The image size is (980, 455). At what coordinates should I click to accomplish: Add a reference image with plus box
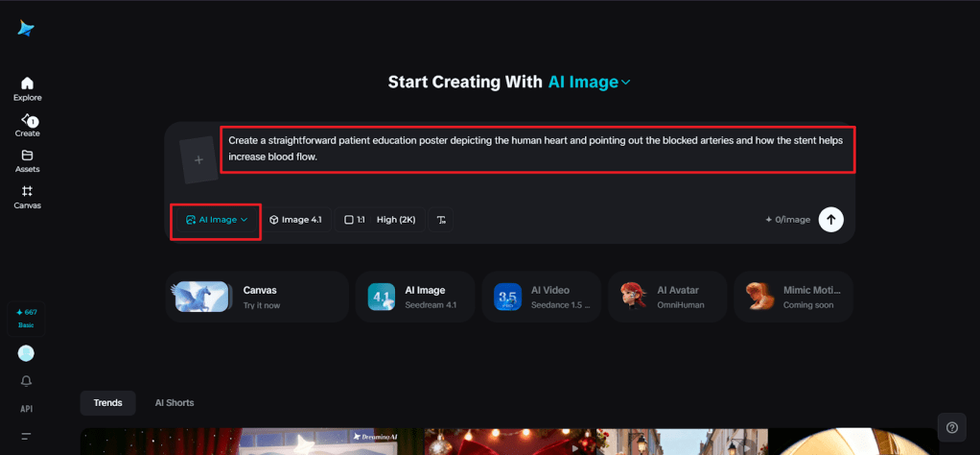click(198, 160)
